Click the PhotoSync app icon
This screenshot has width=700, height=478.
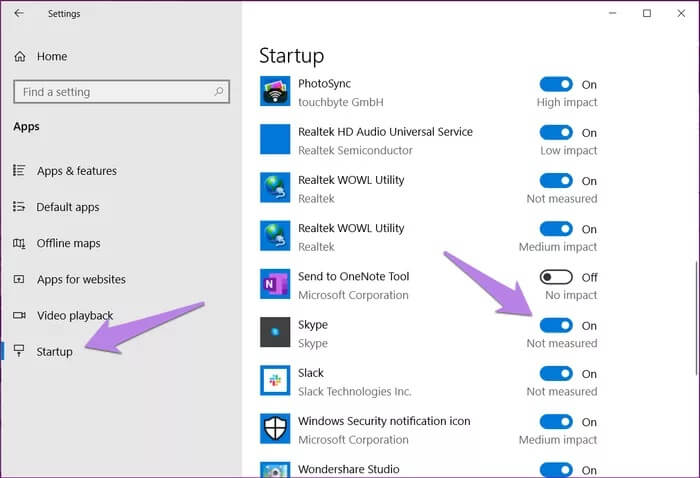pyautogui.click(x=275, y=91)
